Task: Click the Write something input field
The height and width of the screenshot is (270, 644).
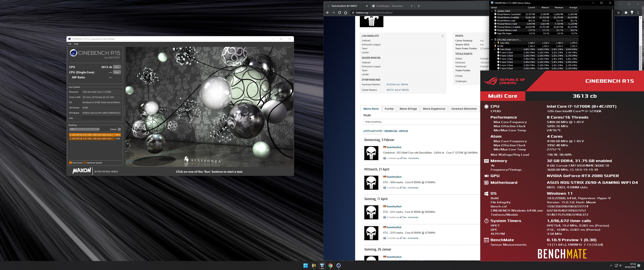Action: point(421,122)
